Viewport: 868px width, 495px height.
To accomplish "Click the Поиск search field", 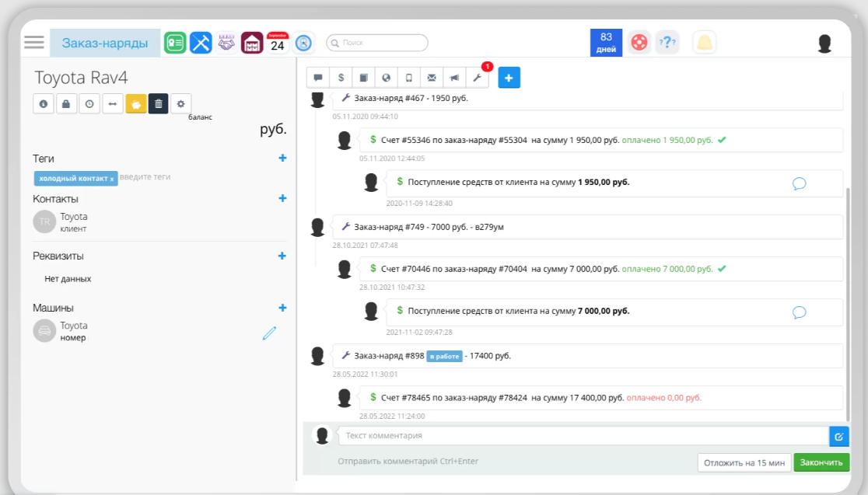I will point(377,43).
